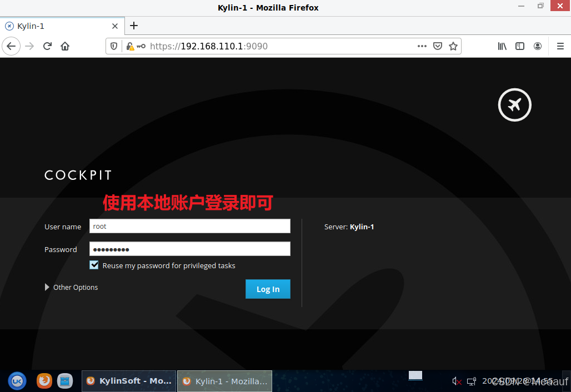Open a new browser tab
The image size is (571, 392).
tap(134, 26)
